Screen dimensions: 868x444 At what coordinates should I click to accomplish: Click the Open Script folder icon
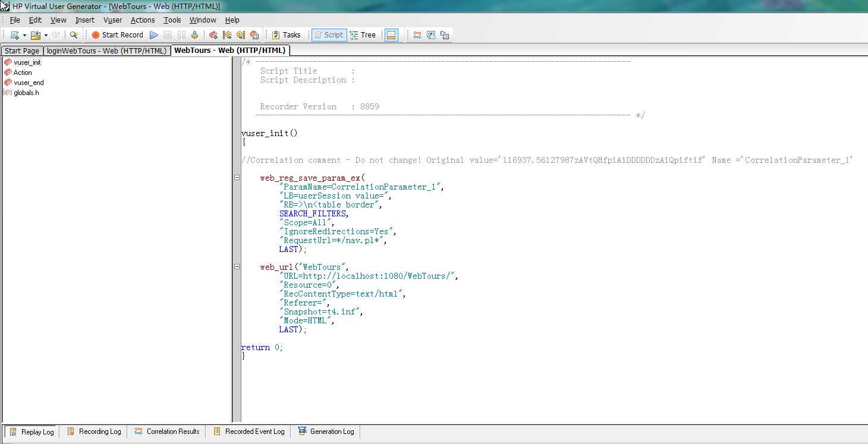click(x=35, y=35)
